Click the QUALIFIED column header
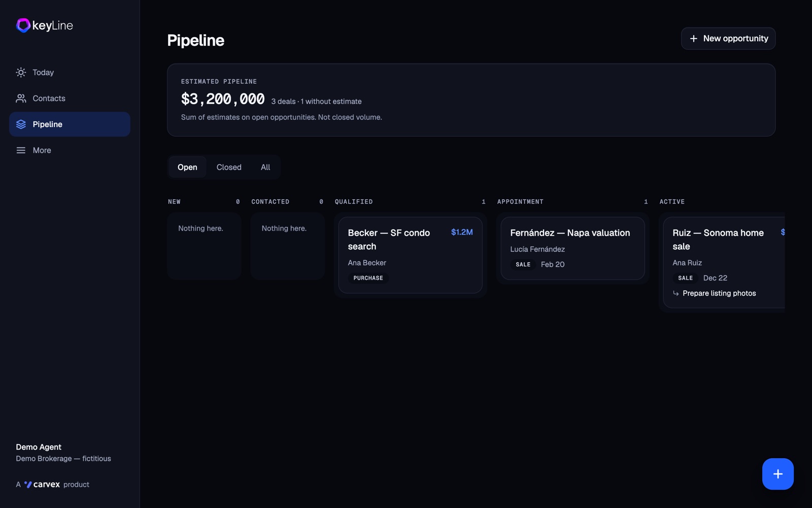This screenshot has height=508, width=812. tap(354, 202)
